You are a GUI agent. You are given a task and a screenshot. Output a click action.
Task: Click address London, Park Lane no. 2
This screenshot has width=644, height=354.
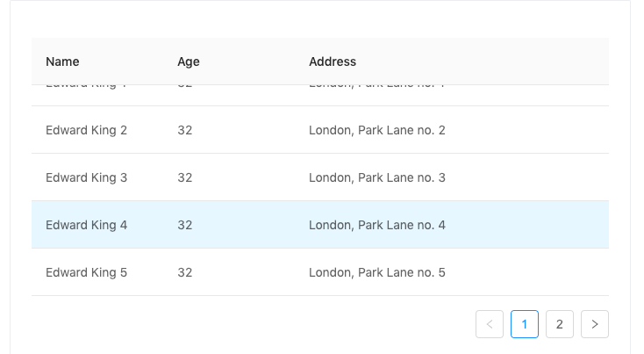(377, 130)
